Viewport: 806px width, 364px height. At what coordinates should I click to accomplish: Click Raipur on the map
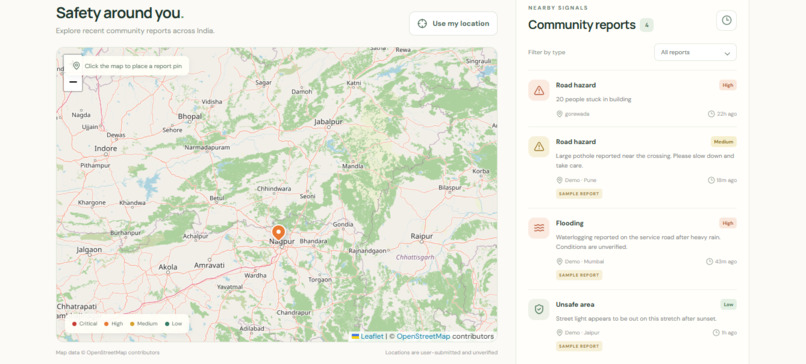click(x=422, y=236)
